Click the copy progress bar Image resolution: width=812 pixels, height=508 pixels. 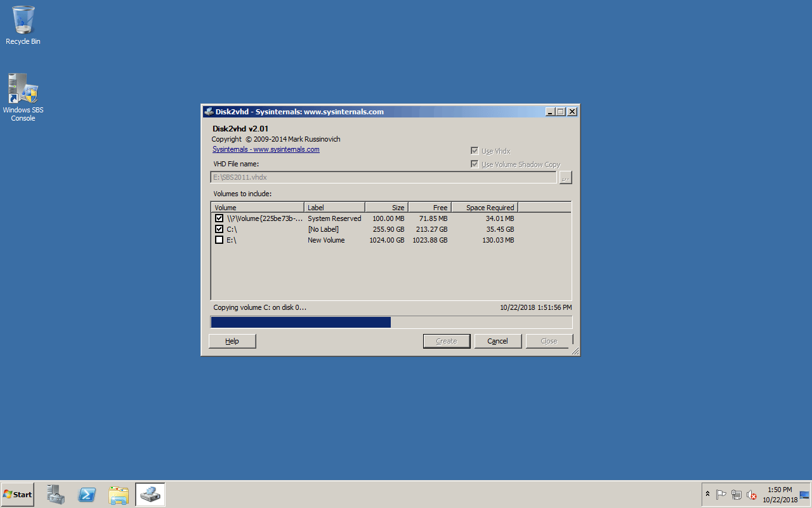coord(391,323)
